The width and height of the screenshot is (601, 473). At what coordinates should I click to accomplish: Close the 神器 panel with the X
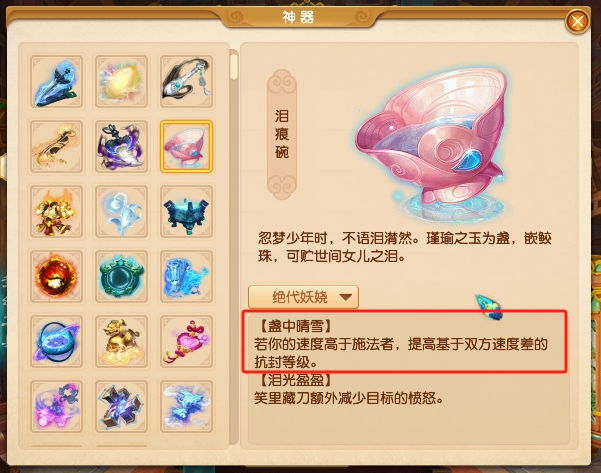pyautogui.click(x=577, y=21)
